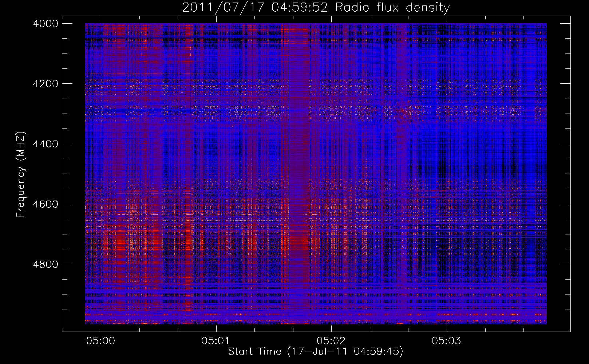Select the 4800 frequency tick label
This screenshot has width=589, height=364.
click(46, 264)
